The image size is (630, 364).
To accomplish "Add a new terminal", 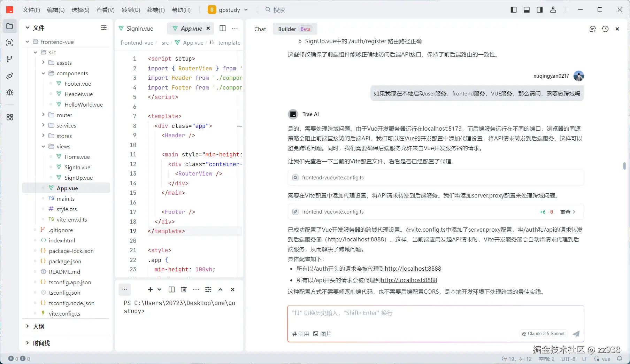I will pos(150,289).
